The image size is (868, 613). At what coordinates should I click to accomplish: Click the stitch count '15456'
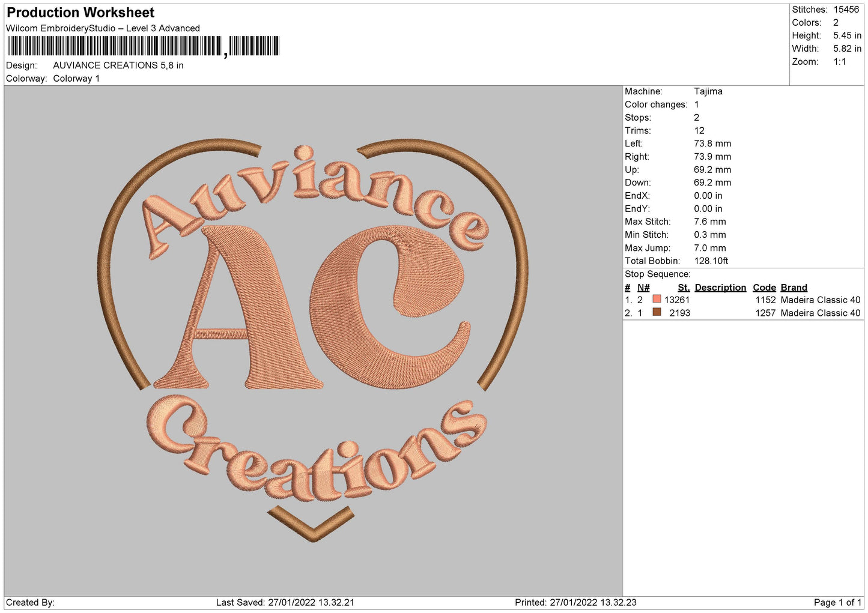point(846,10)
